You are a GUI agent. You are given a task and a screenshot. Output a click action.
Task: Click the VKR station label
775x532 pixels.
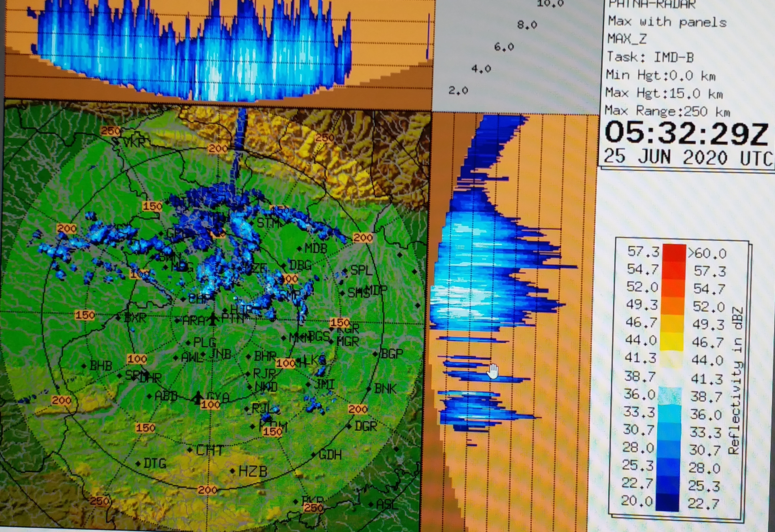point(134,143)
